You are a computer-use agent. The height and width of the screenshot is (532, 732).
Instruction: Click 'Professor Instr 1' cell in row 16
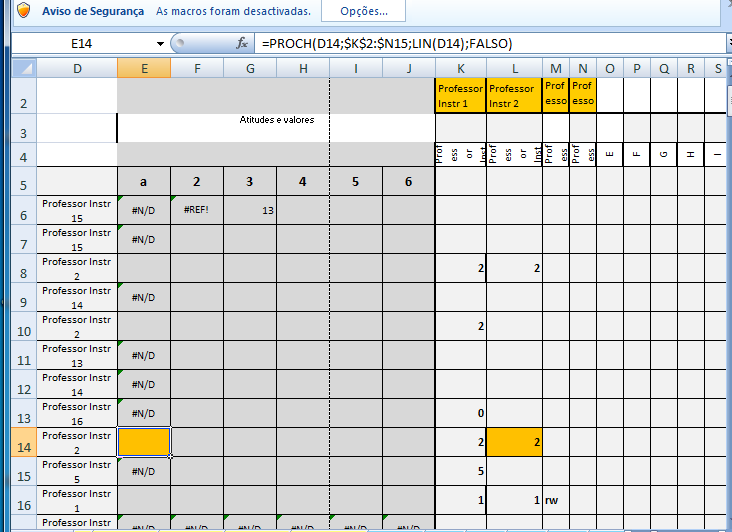[77, 500]
